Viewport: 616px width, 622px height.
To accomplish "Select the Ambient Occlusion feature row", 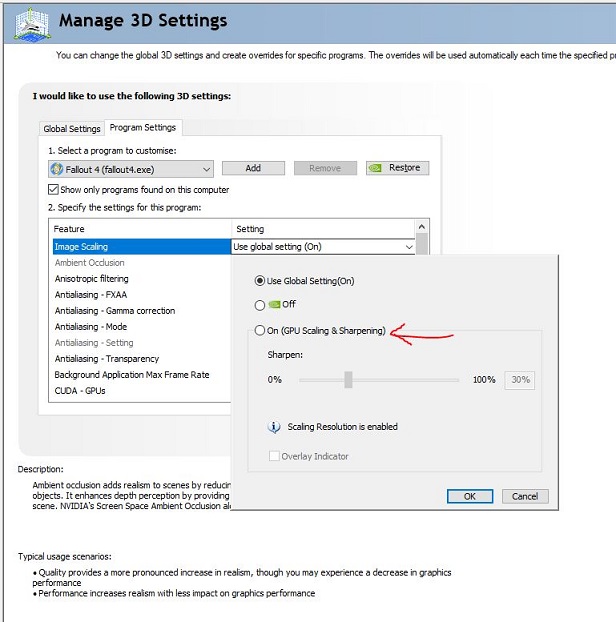I will pyautogui.click(x=142, y=263).
